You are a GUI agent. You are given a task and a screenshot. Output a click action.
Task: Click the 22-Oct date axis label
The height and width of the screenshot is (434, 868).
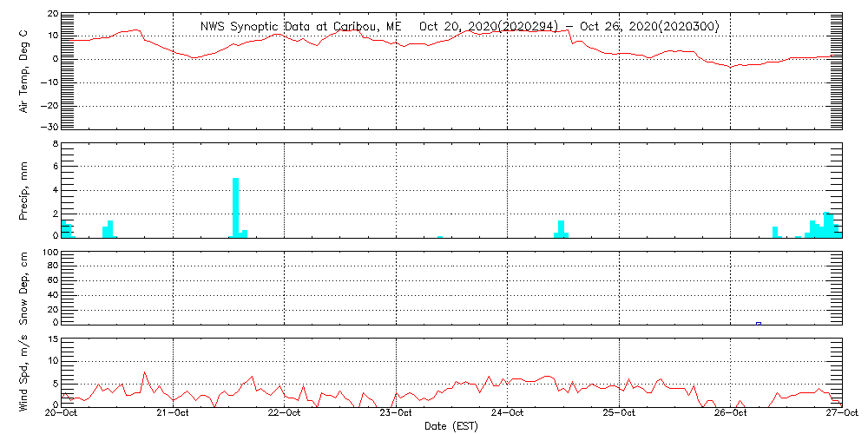[x=284, y=413]
